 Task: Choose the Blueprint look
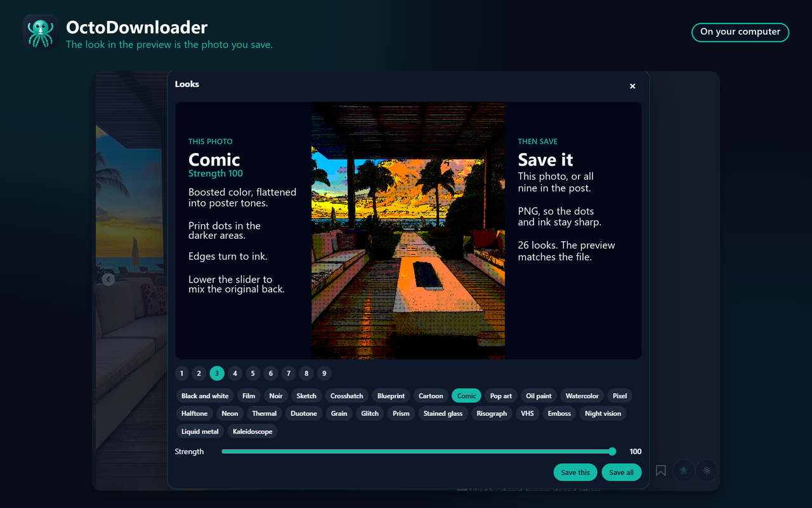click(x=391, y=396)
